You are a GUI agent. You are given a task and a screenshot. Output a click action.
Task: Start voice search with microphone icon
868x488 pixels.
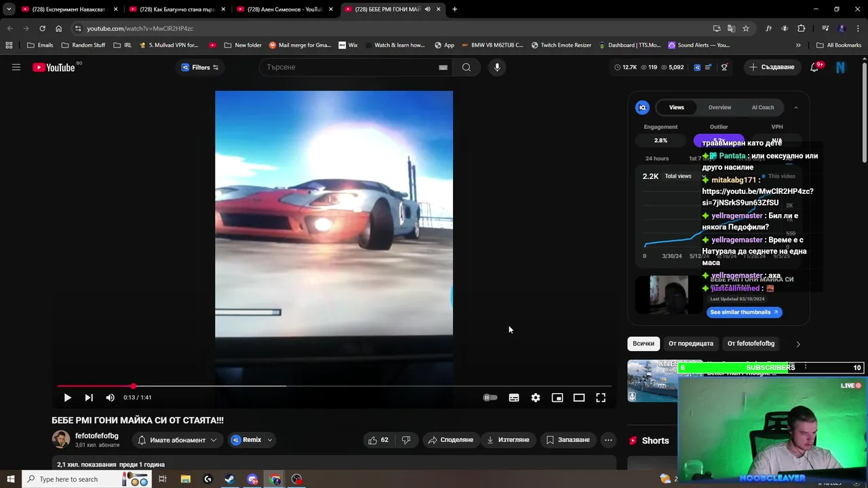pyautogui.click(x=497, y=67)
